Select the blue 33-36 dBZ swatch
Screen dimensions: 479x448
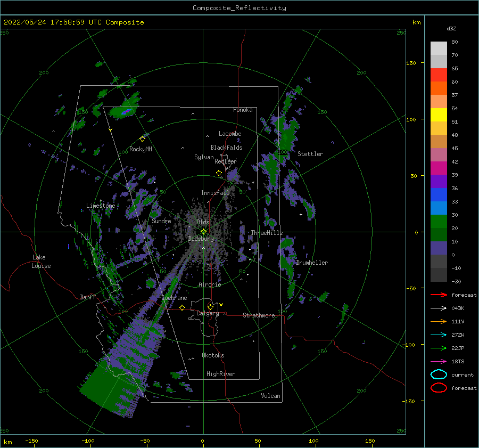[x=439, y=195]
